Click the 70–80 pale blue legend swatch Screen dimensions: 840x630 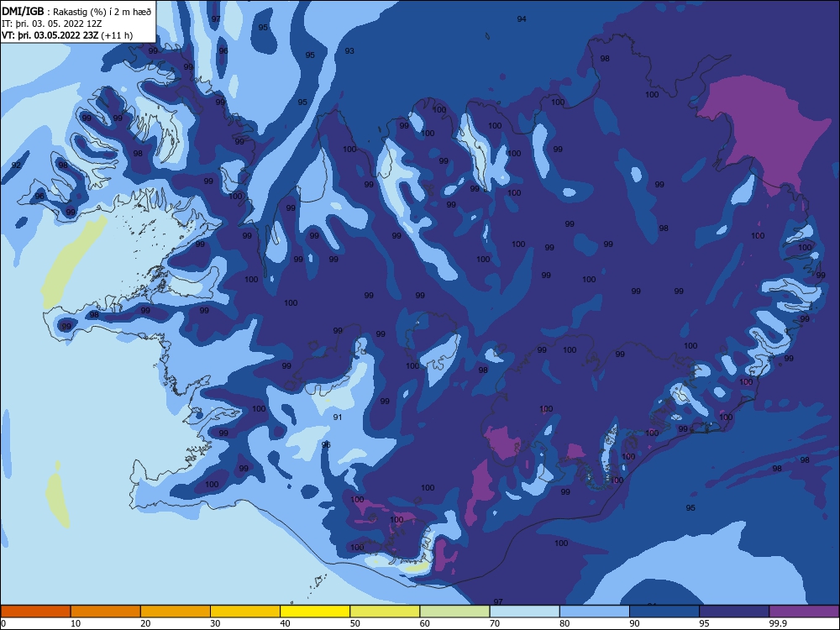pos(525,612)
